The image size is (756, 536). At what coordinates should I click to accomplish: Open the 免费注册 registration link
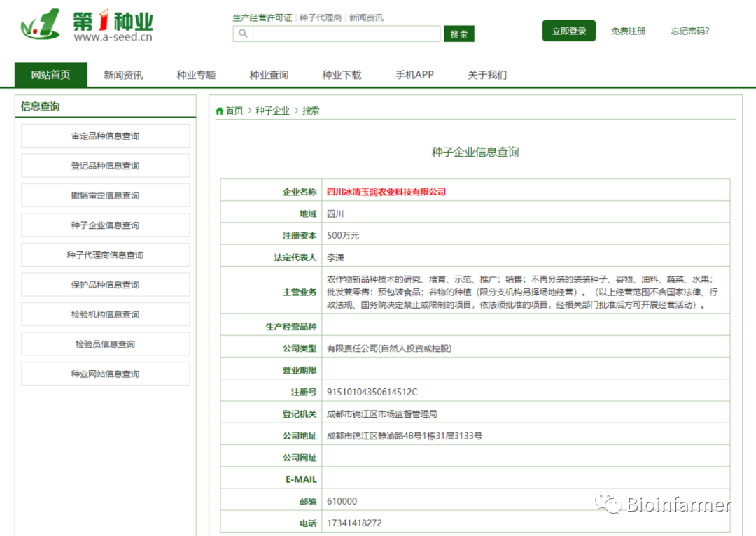click(628, 31)
